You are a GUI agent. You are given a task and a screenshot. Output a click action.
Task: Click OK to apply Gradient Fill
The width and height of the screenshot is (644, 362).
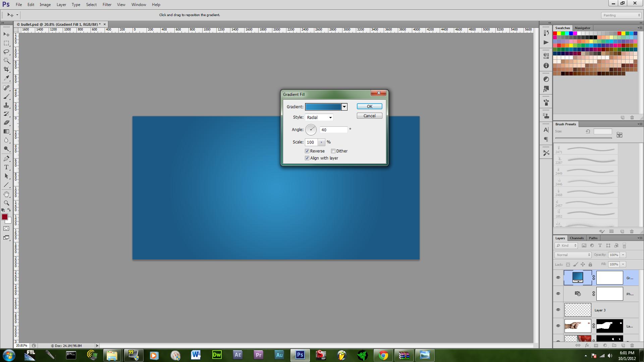tap(369, 106)
